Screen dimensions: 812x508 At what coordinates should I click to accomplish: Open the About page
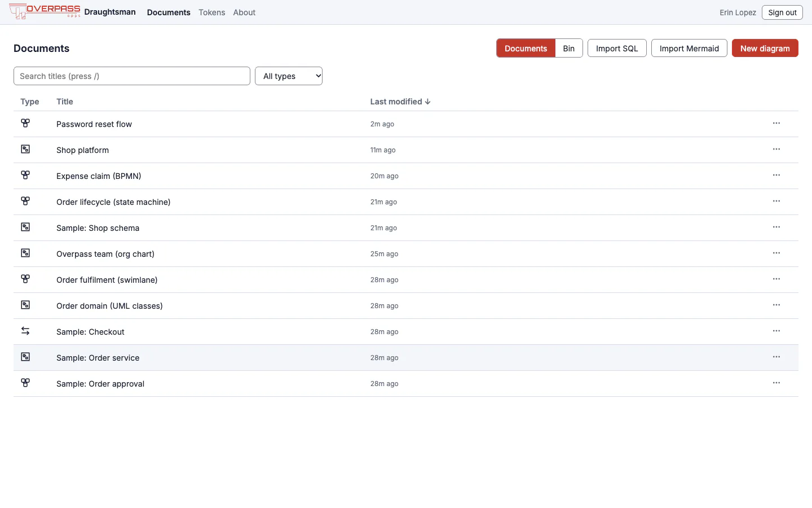point(244,12)
